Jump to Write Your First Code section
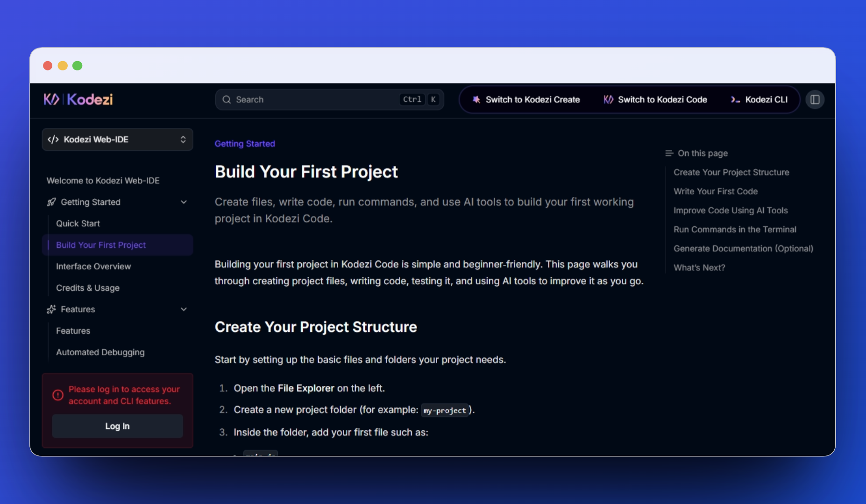Viewport: 866px width, 504px height. (x=716, y=191)
